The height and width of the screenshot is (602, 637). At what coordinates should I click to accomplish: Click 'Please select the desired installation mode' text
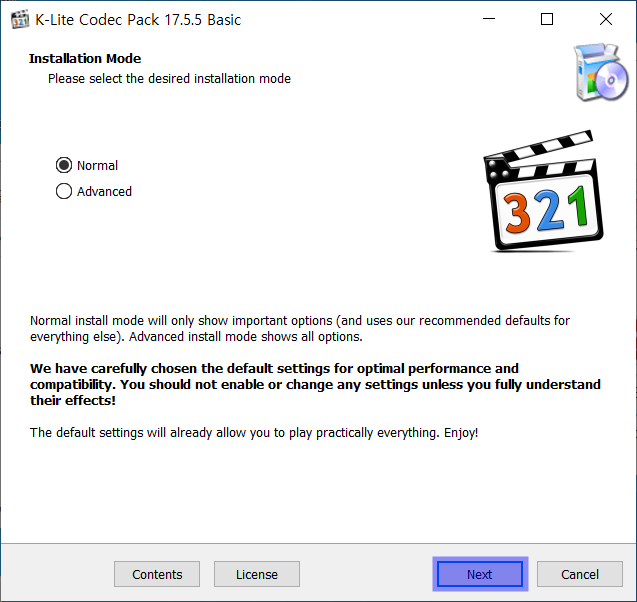pos(169,78)
